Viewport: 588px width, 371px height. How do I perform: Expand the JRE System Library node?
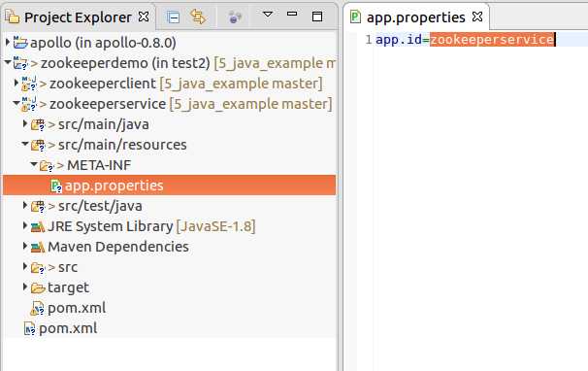[25, 225]
